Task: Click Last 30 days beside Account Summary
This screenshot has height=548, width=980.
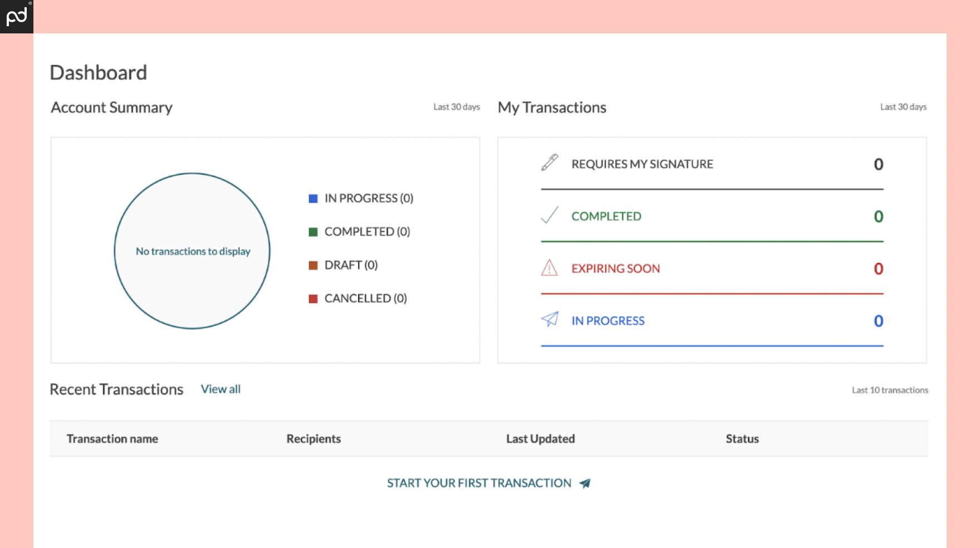Action: click(x=457, y=107)
